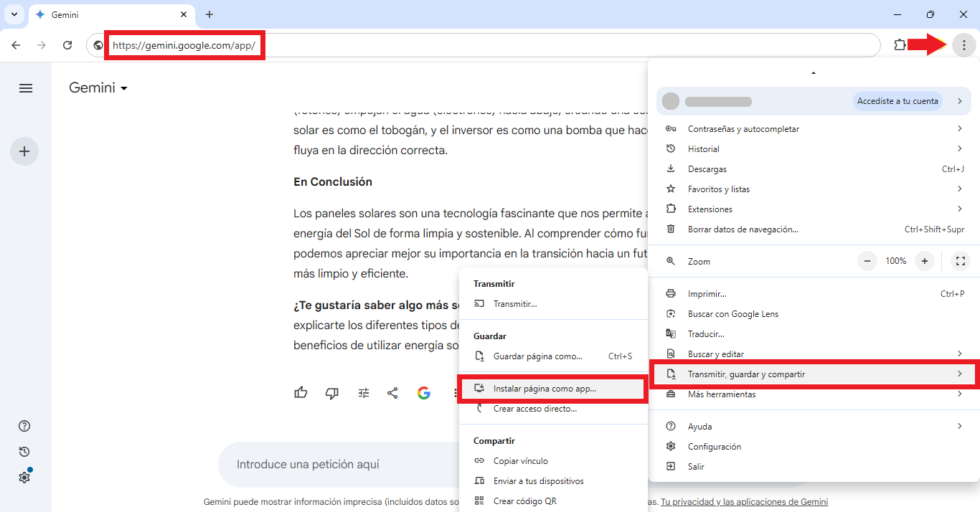Screen dimensions: 980x512
Task: Click the modify response tune icon
Action: pos(364,393)
